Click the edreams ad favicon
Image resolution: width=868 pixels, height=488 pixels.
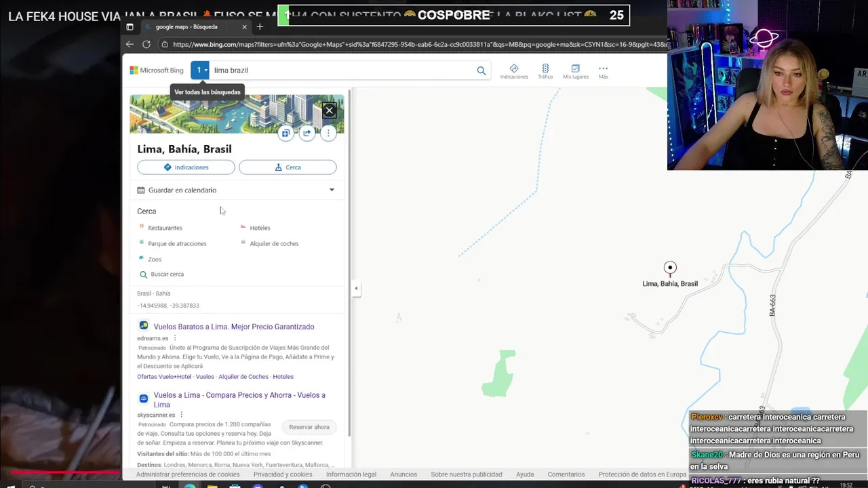pos(144,325)
